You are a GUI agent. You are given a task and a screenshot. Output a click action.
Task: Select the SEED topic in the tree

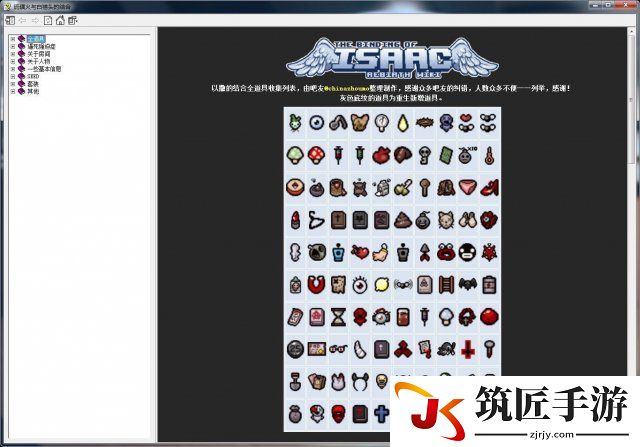tap(33, 76)
